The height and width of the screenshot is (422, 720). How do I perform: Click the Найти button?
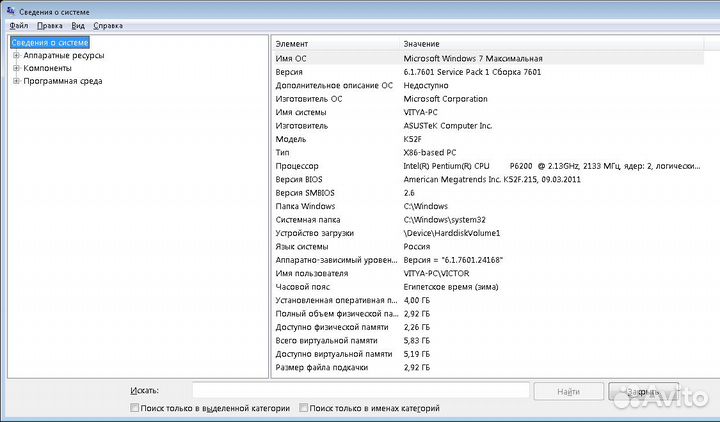click(568, 392)
